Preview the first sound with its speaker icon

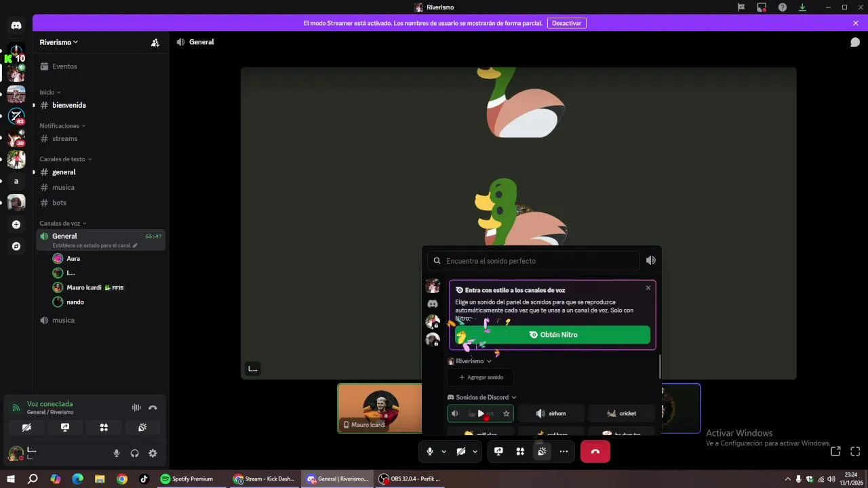pyautogui.click(x=455, y=413)
